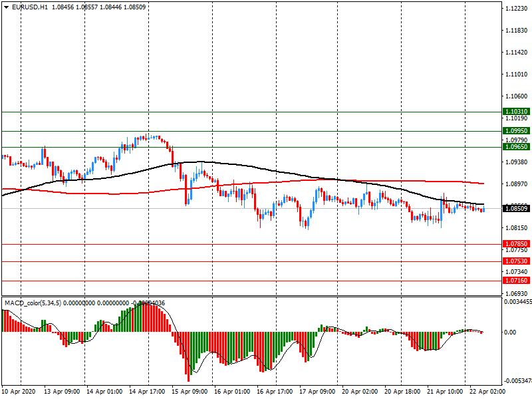Screen dimensions: 532x399
Task: Click the 0.00 MACD axis value
Action: point(511,332)
